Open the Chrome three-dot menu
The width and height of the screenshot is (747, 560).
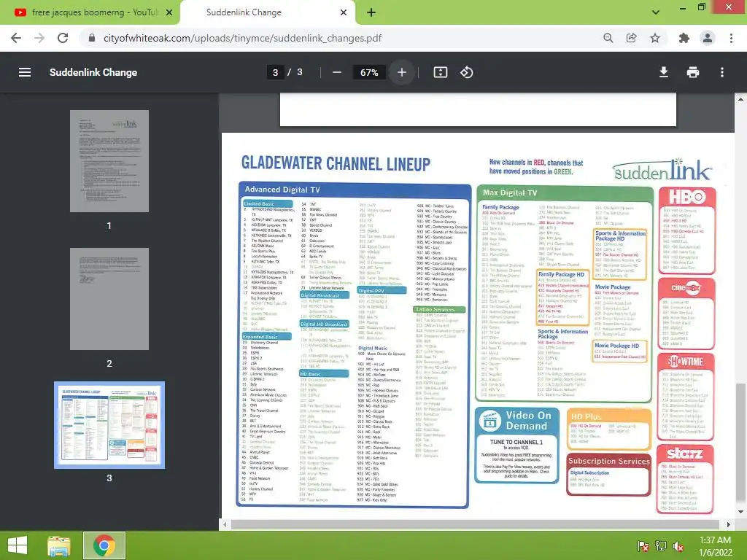pyautogui.click(x=731, y=38)
